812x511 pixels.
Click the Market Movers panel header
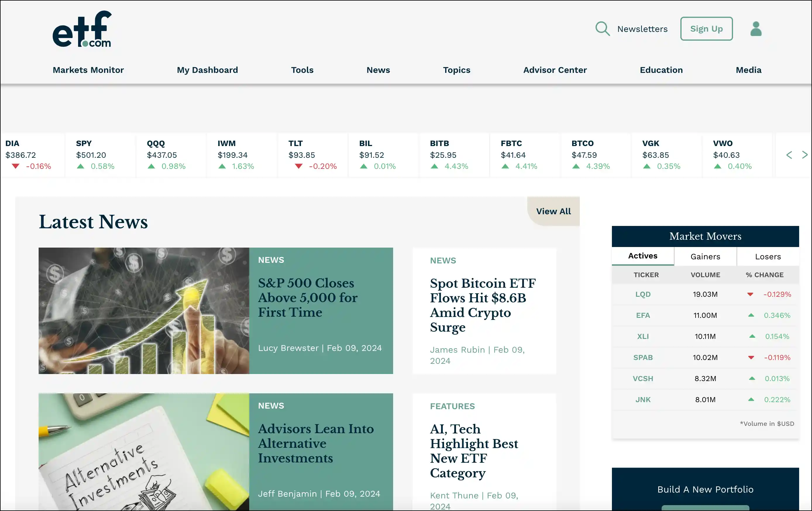705,236
